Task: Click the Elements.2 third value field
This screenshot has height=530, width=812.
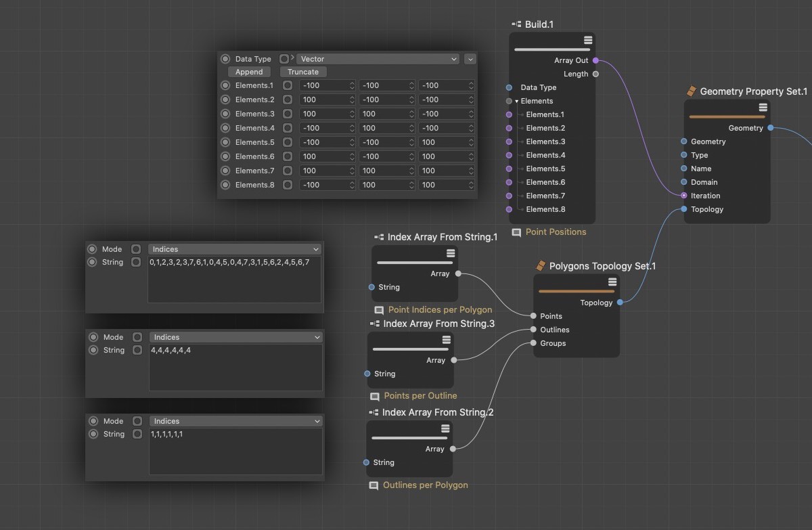Action: (446, 100)
